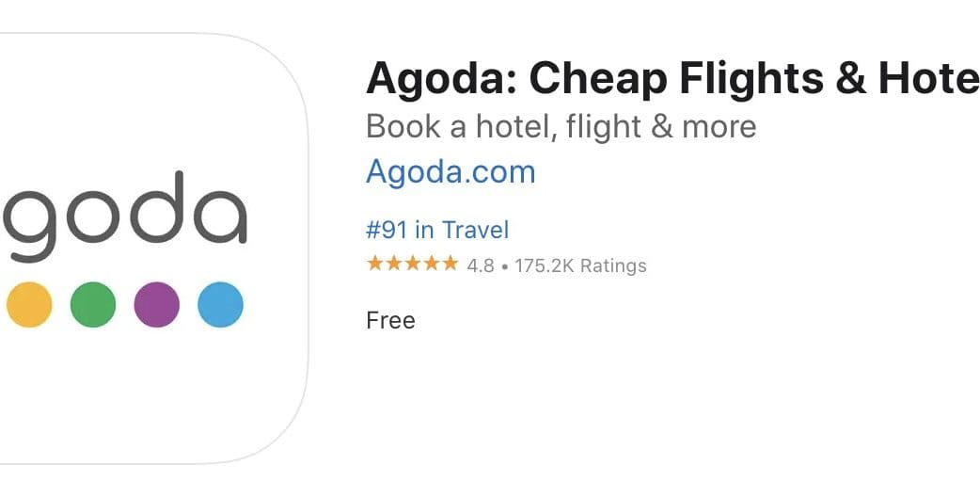Select the purple dot in the logo

click(x=156, y=305)
